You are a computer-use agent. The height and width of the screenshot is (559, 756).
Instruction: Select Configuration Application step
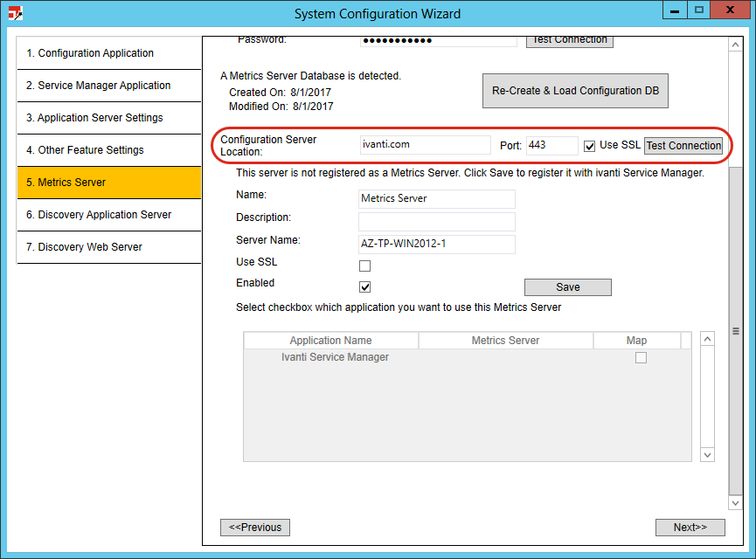coord(108,53)
